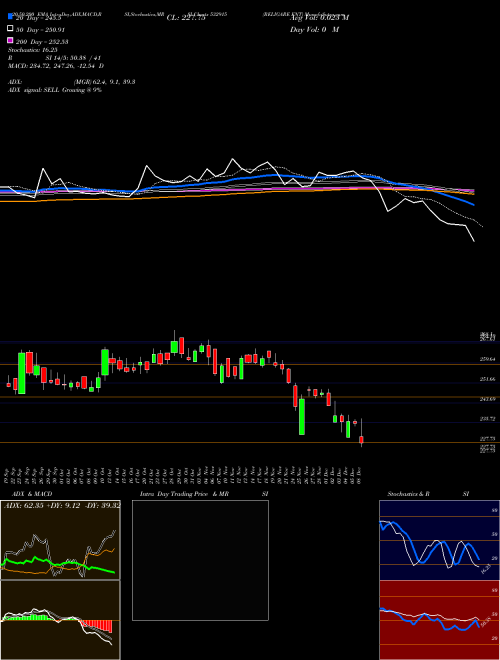Click the 'Stochastics & R' panel title
This screenshot has width=500, height=660.
tap(408, 494)
